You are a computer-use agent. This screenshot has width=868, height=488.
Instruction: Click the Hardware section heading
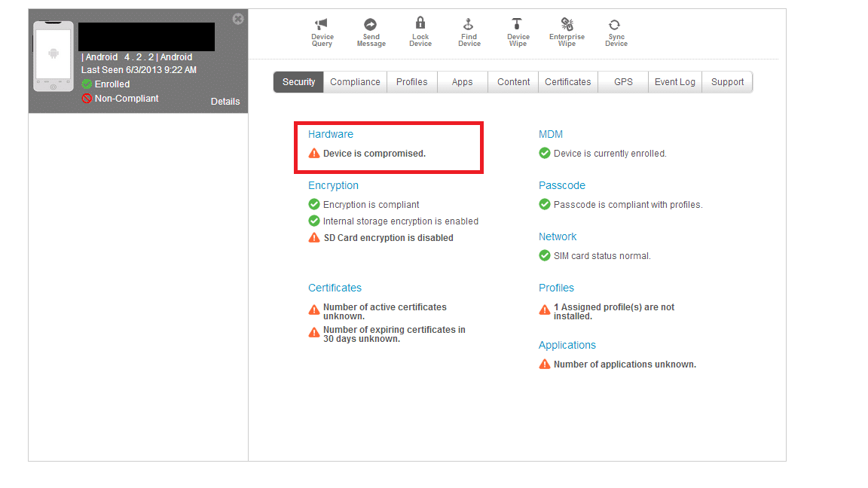point(331,134)
